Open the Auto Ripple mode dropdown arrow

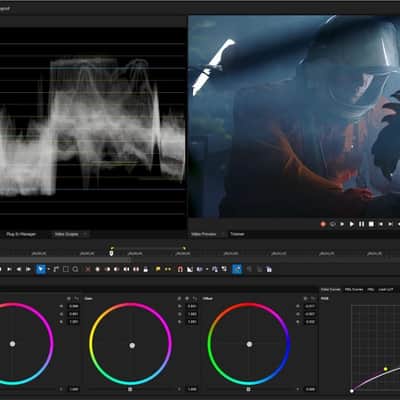pyautogui.click(x=207, y=269)
